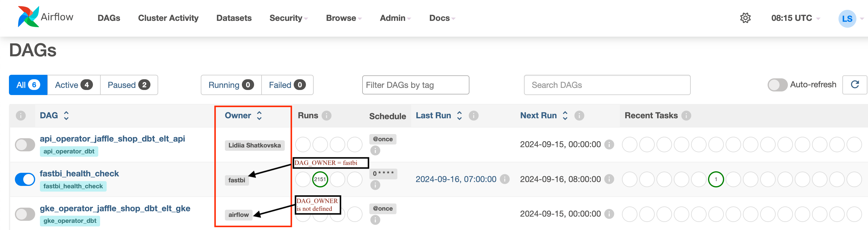Select the All 6 filter tab
The image size is (868, 230).
pos(28,85)
